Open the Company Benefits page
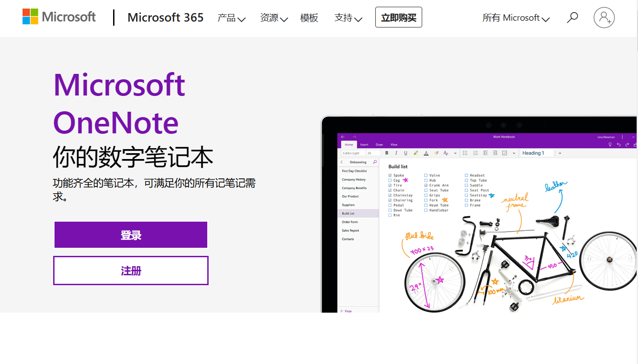Screen dimensions: 638x364 (354, 188)
